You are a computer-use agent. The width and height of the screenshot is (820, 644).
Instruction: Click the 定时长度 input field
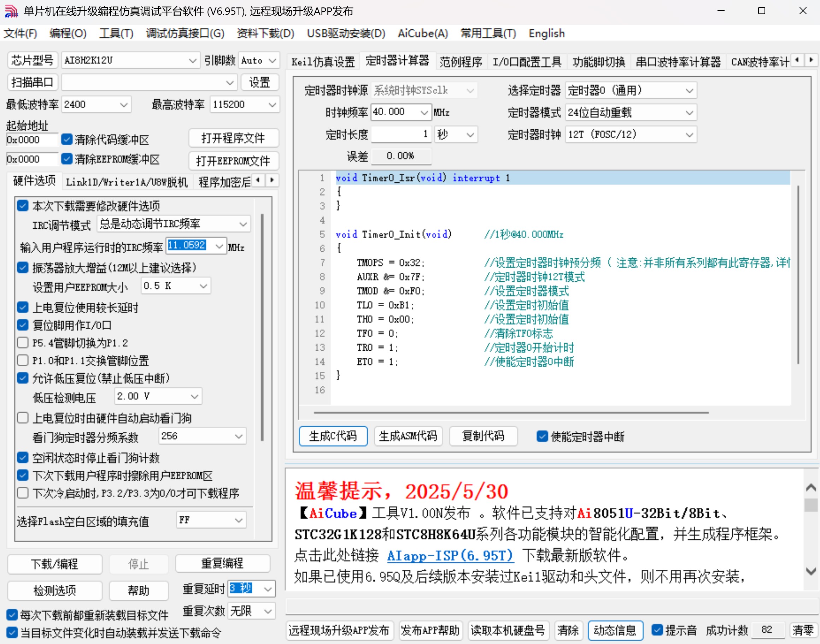[401, 134]
